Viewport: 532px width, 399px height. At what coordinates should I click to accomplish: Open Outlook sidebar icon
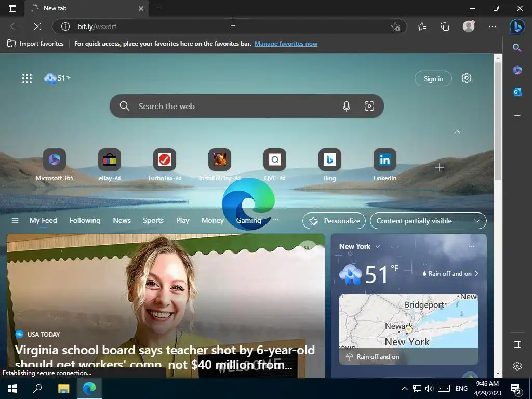coord(517,92)
